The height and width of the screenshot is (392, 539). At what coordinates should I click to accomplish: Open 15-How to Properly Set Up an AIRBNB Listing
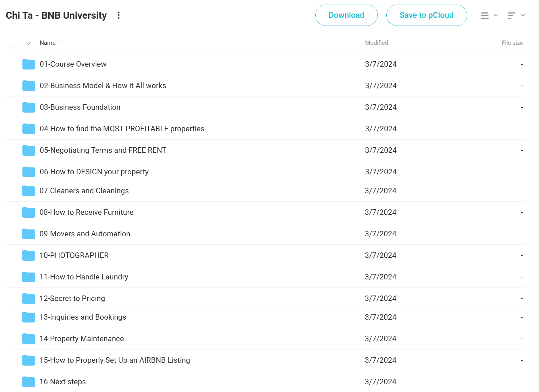click(115, 360)
